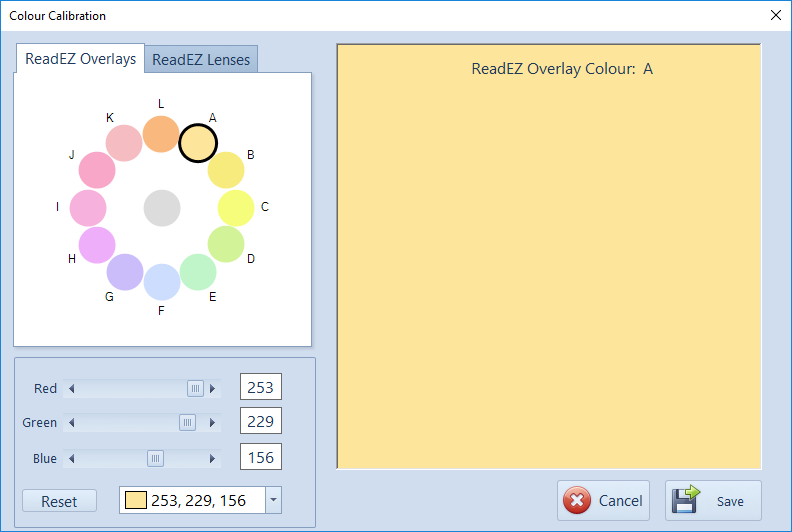Click the Red slider left arrow
This screenshot has height=532, width=792.
point(71,389)
